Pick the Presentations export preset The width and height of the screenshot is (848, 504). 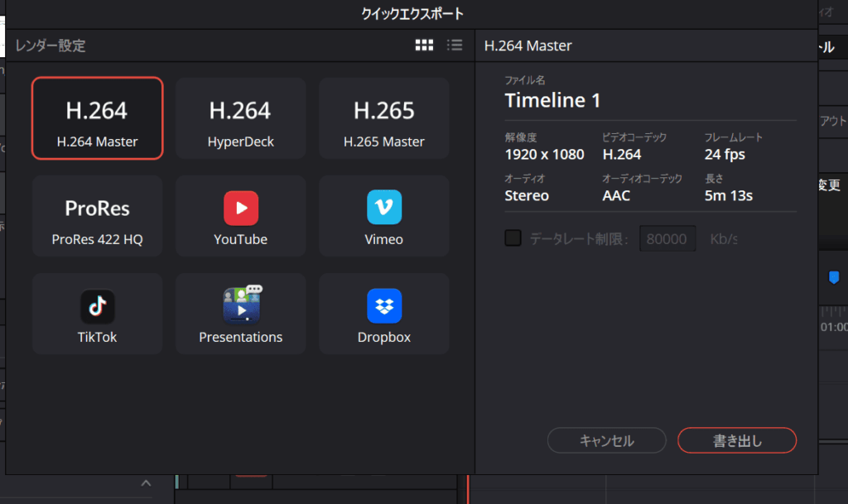click(x=241, y=314)
